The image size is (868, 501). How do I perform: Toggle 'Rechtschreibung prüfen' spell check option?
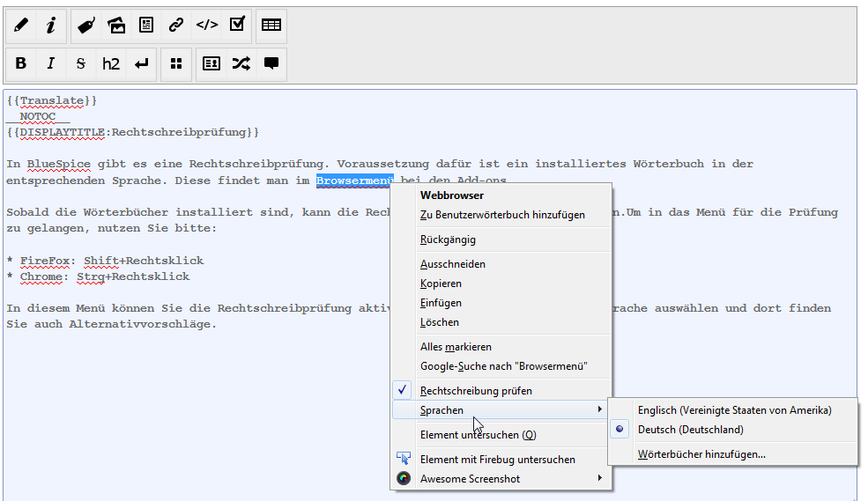pyautogui.click(x=476, y=390)
